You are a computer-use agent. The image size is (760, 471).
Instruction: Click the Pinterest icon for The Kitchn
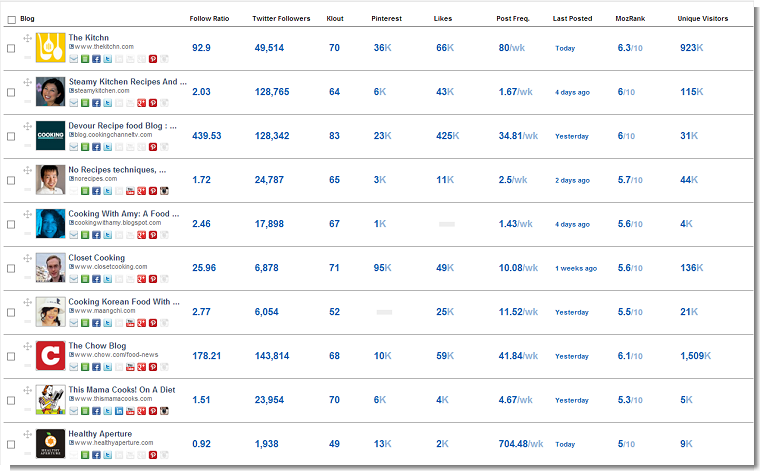(x=153, y=59)
